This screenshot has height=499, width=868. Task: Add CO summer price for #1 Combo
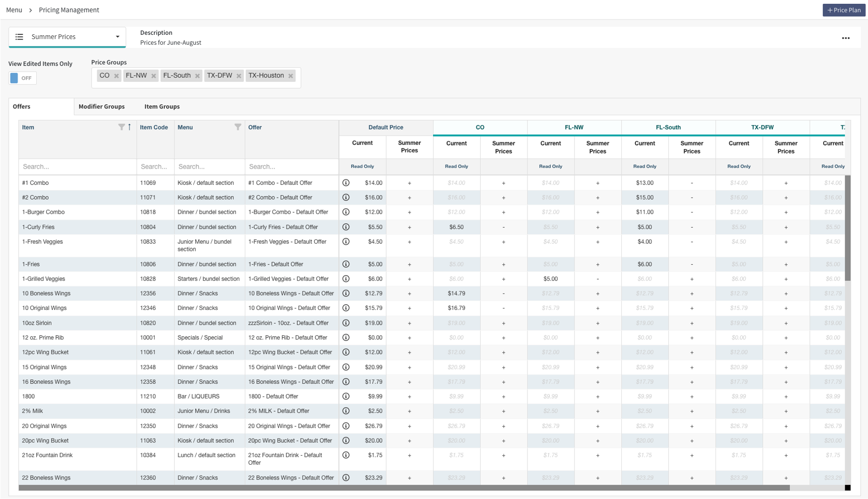pyautogui.click(x=504, y=183)
